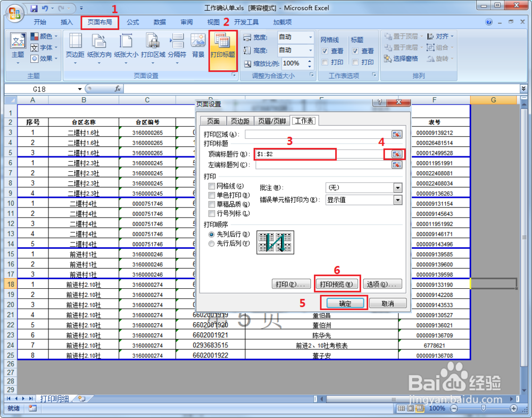Enable Draft quality (草稿品质) checkbox
Viewport: 532px width, 418px height.
(212, 204)
